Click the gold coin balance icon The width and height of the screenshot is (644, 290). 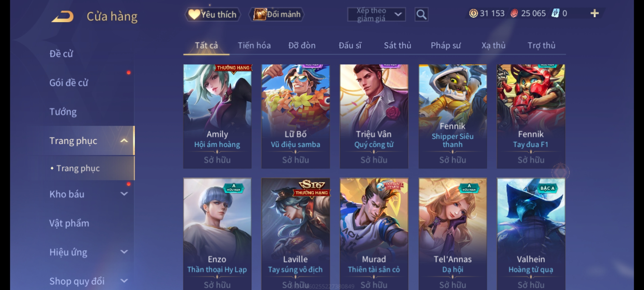point(473,13)
